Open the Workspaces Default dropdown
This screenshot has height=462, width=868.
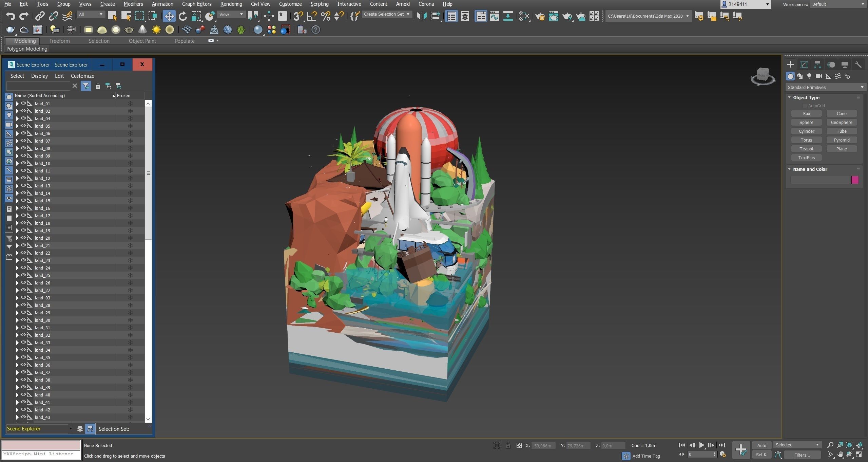[x=838, y=4]
